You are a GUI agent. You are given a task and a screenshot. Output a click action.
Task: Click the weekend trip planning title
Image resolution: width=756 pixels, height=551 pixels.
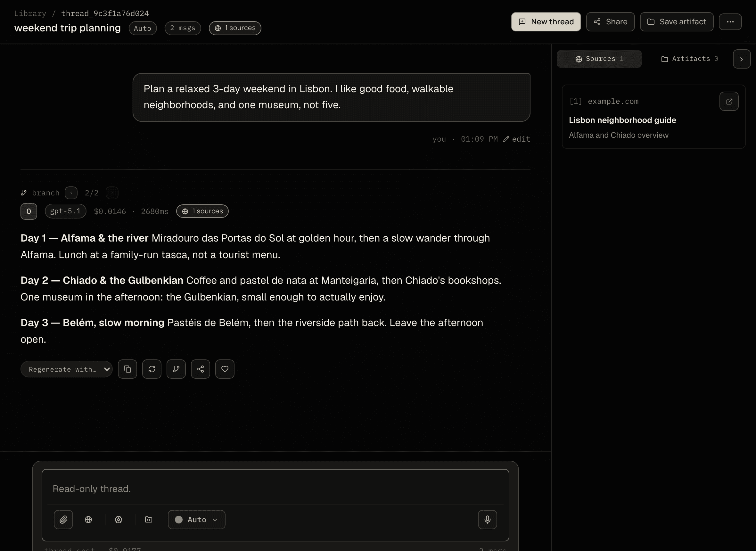(67, 28)
